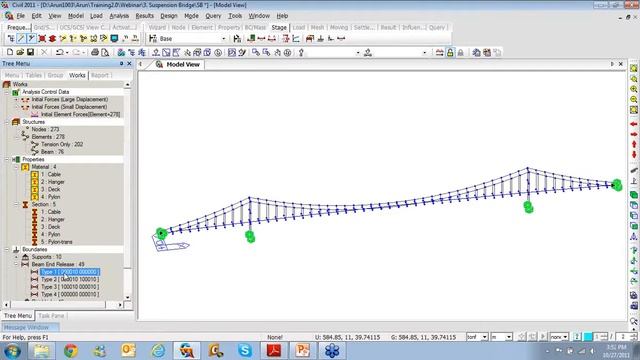Click the green cube view icon in the right toolbar

click(x=633, y=195)
